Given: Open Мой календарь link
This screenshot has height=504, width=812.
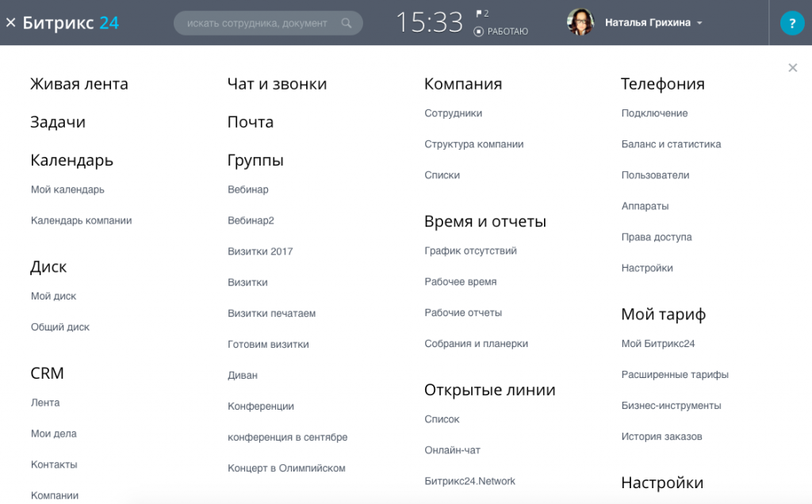Looking at the screenshot, I should pyautogui.click(x=67, y=189).
